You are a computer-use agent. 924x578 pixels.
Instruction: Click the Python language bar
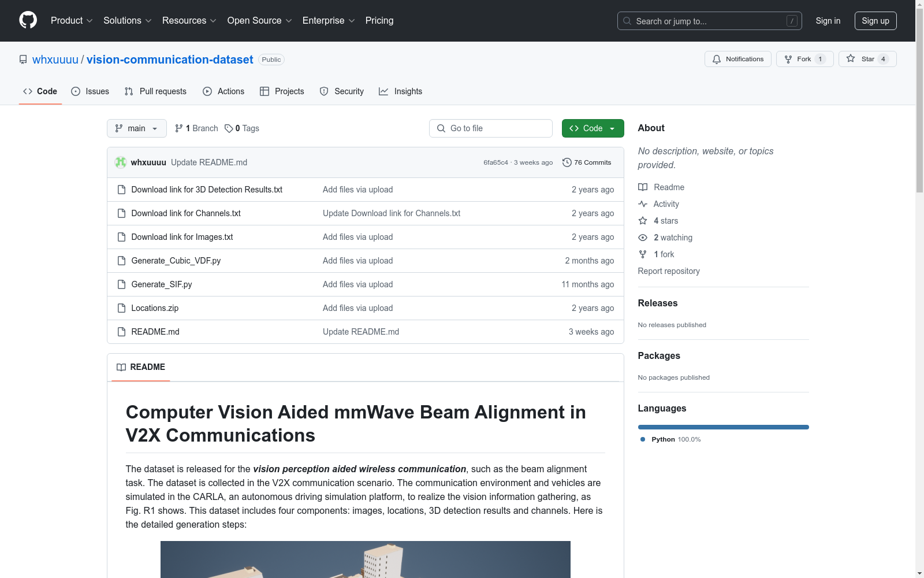(x=724, y=427)
